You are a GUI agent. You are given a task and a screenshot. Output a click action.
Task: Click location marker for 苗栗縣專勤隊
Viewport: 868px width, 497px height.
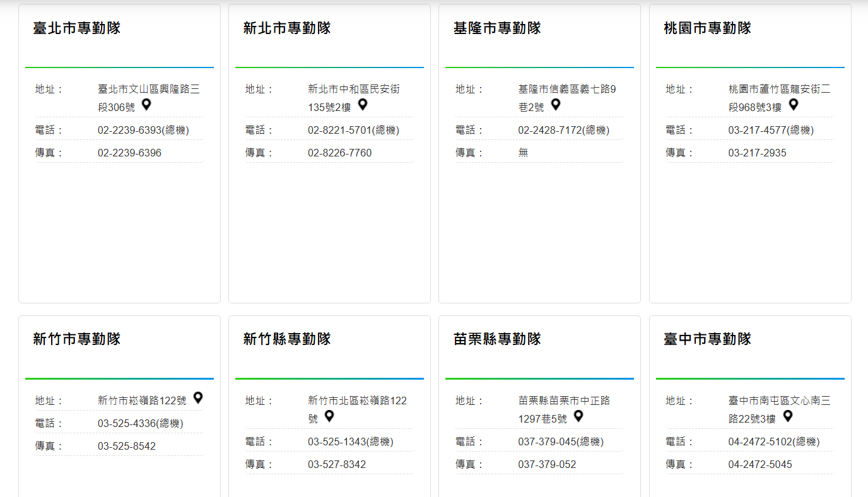coord(578,416)
